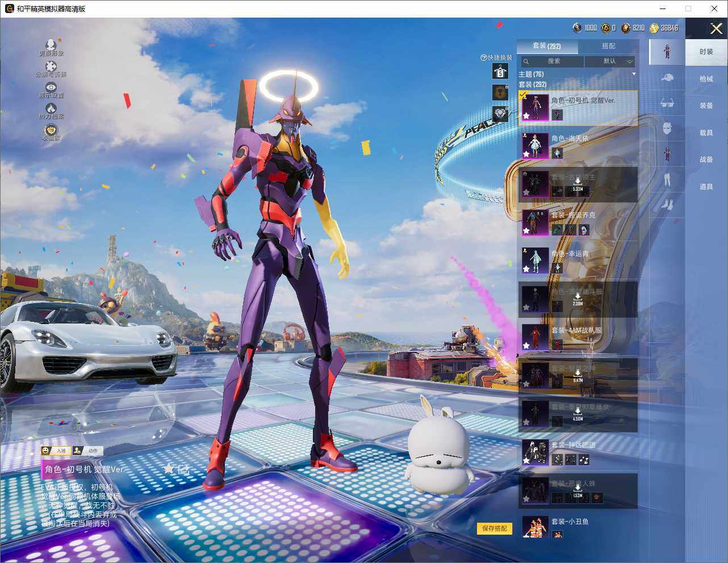
Task: Toggle favorite star on 角色-幸运青 thumbnail
Action: tap(526, 269)
